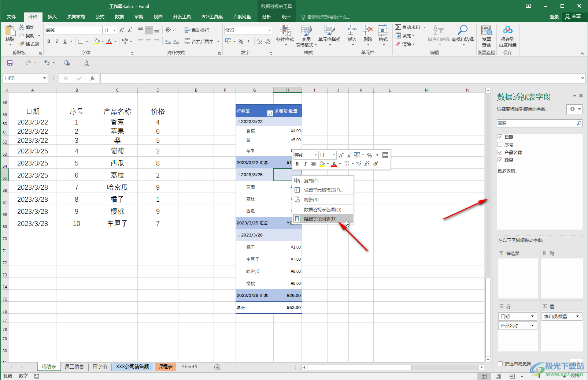Screen dimensions: 588x380
Task: Click the 共享 share button
Action: [x=573, y=17]
